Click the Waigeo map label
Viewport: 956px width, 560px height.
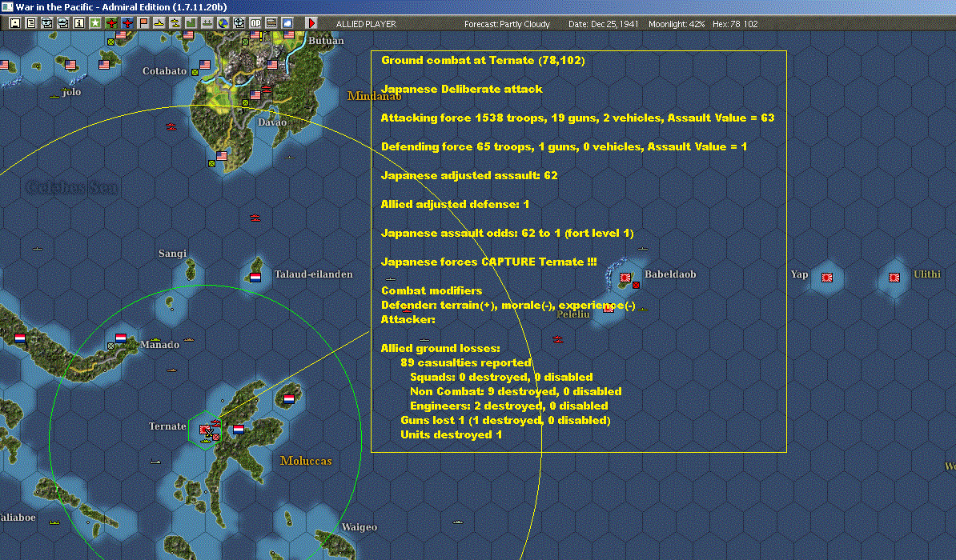tap(360, 527)
